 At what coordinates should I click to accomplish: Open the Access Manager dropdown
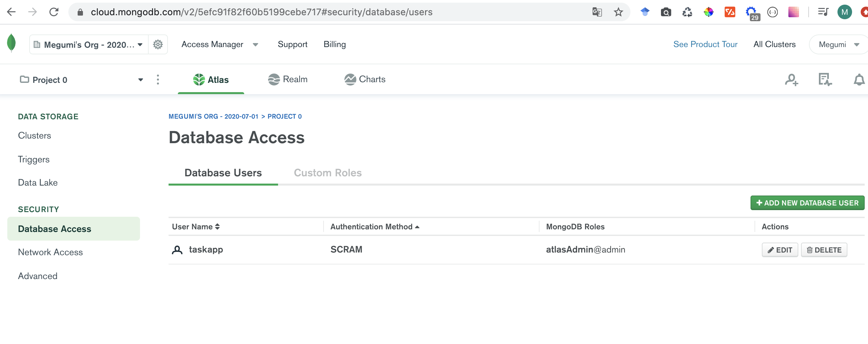(x=220, y=44)
